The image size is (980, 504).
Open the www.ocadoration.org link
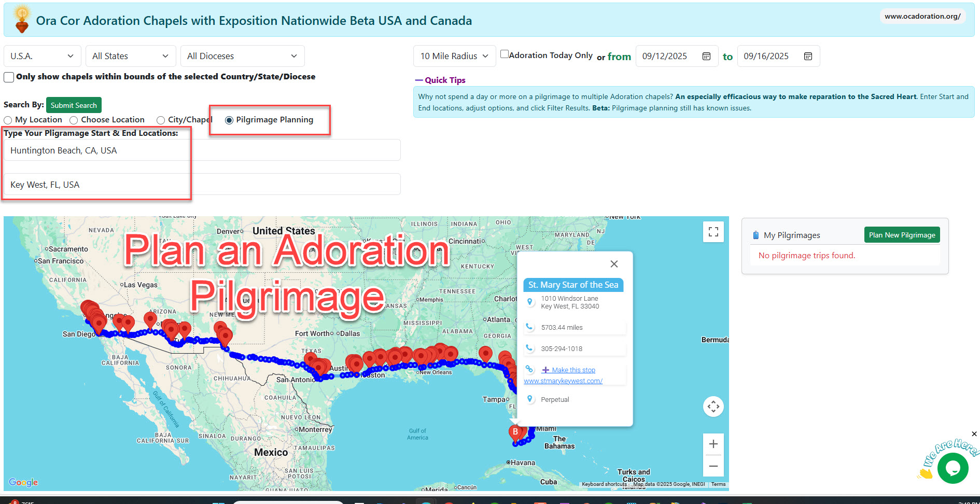click(x=922, y=16)
